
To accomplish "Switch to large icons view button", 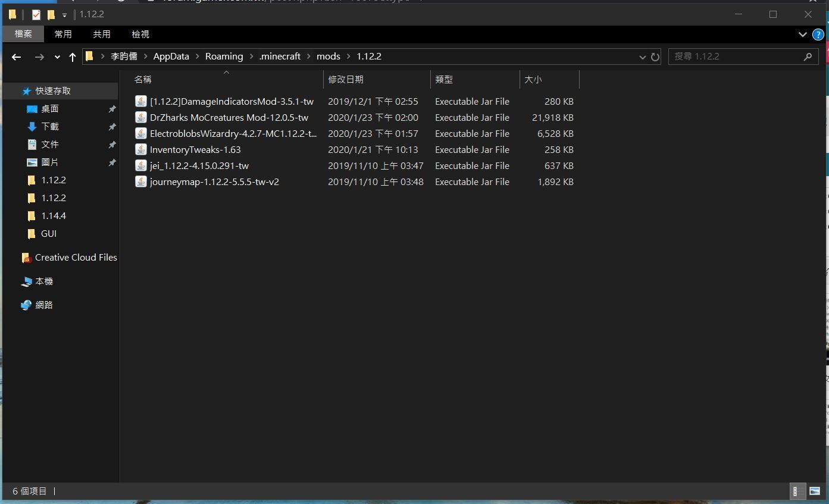I will click(815, 491).
